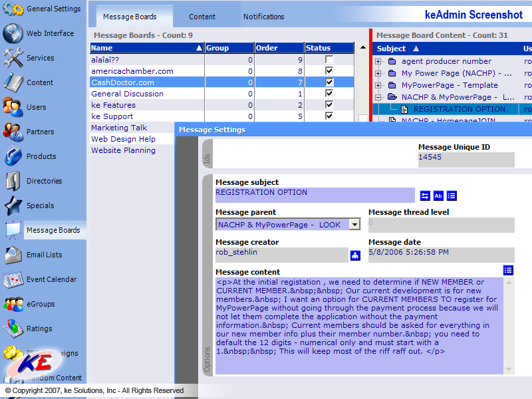Open the Message parent dropdown
The image size is (532, 399).
(x=354, y=224)
